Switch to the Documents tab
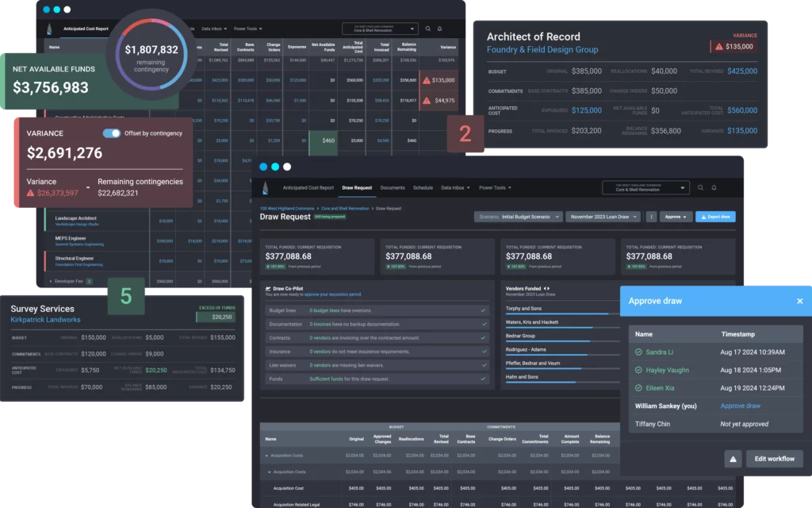 pos(393,188)
